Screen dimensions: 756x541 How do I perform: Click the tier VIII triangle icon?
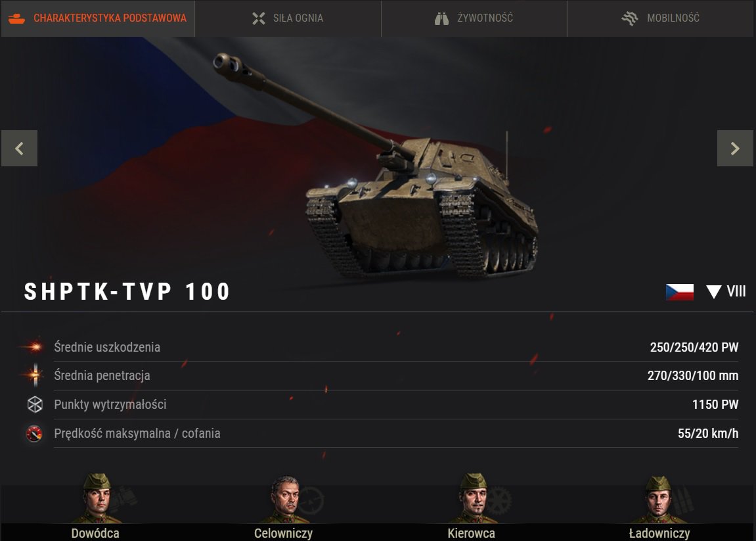pyautogui.click(x=713, y=291)
